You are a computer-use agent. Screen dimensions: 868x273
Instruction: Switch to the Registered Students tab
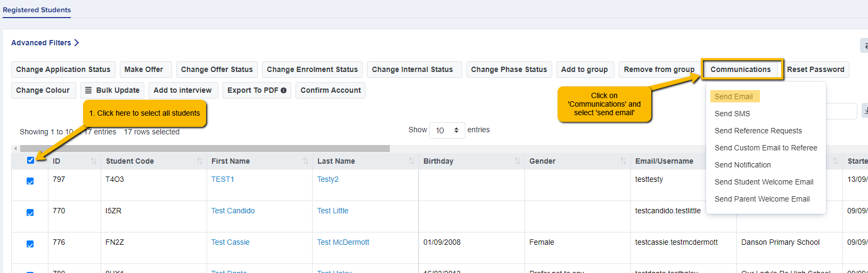pos(37,10)
